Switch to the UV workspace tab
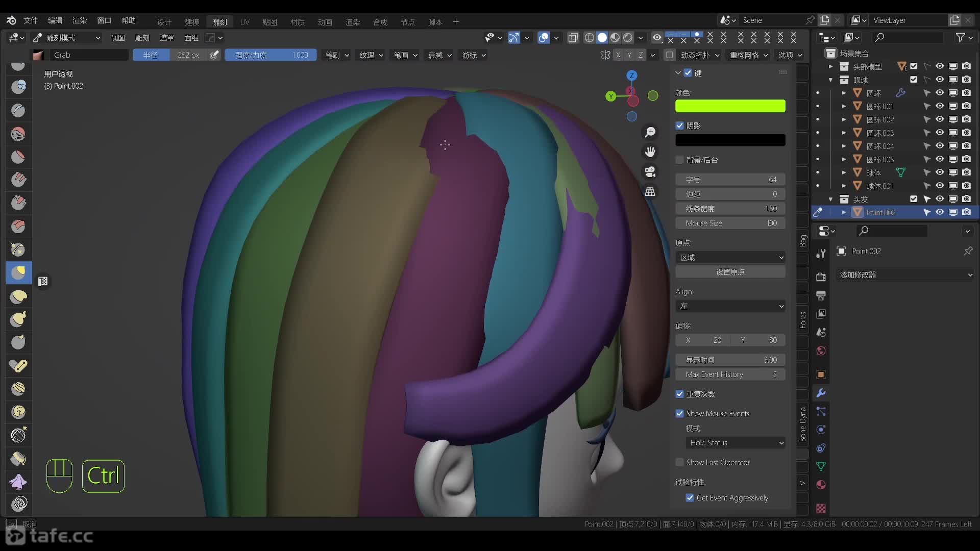This screenshot has height=551, width=980. [245, 22]
